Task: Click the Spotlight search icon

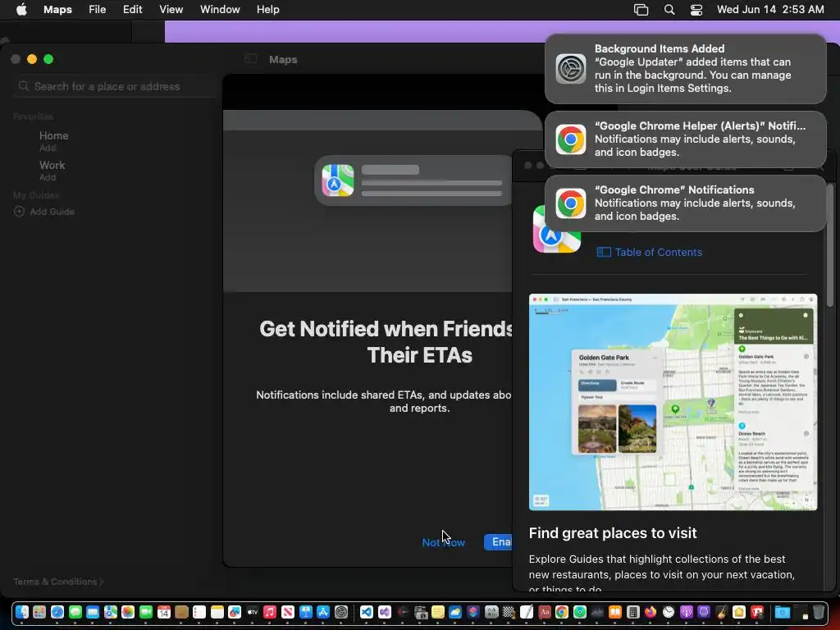Action: point(669,10)
